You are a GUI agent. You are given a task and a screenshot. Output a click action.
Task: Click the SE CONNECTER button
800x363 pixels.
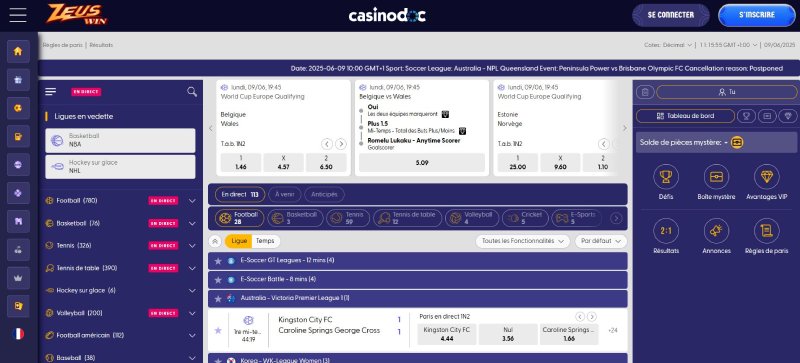pos(670,15)
